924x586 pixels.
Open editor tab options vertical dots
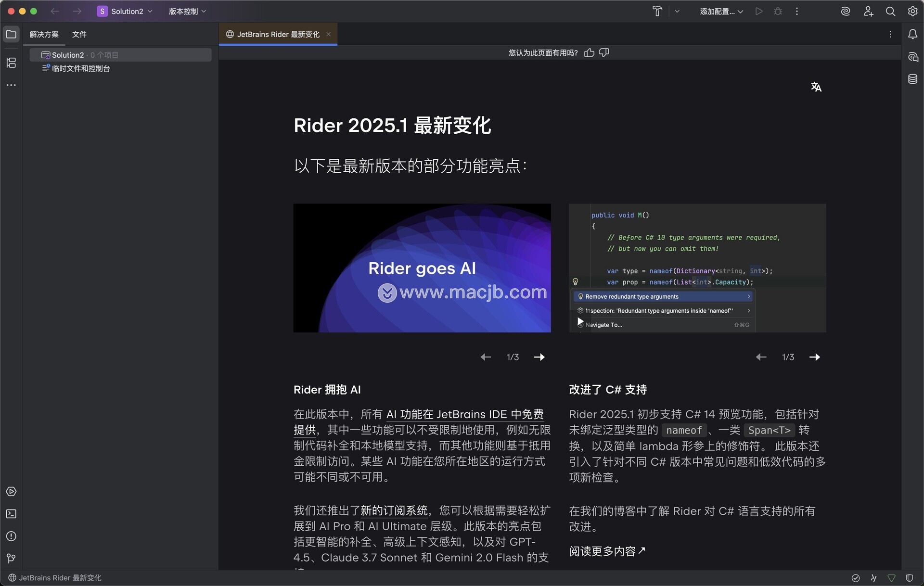tap(890, 34)
